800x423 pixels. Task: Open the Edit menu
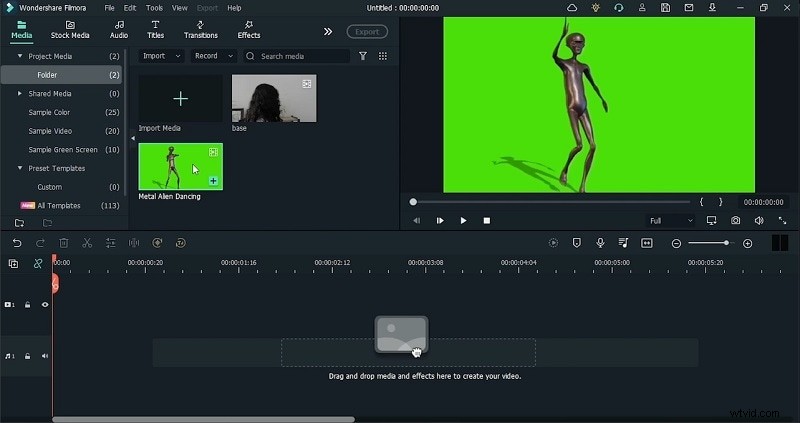(130, 8)
